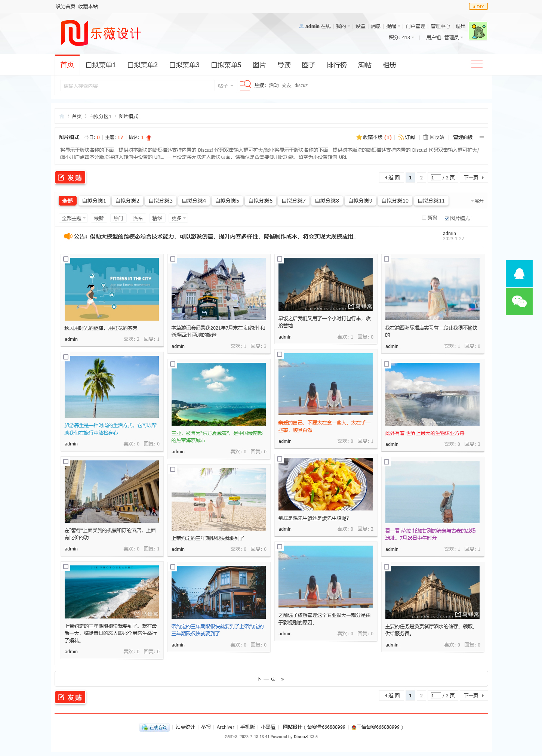Click the search content input field
Screen dimensions: 542x756
pos(137,86)
